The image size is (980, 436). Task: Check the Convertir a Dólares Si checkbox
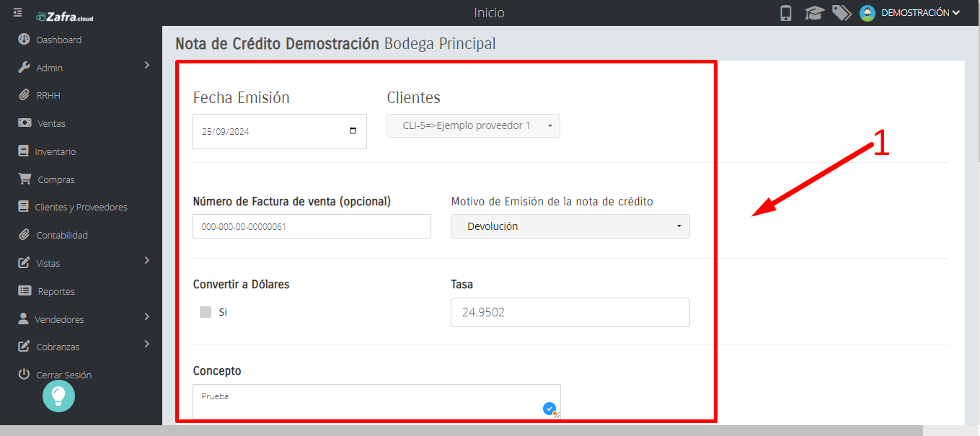pyautogui.click(x=206, y=312)
